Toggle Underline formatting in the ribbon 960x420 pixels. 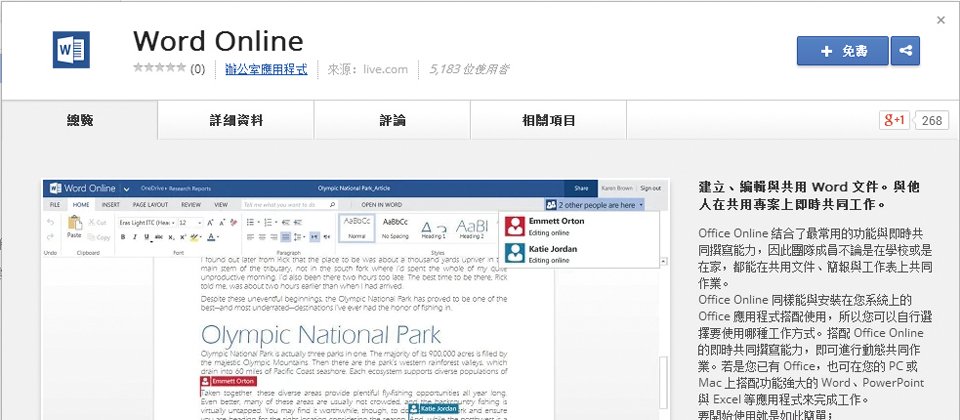[146, 237]
